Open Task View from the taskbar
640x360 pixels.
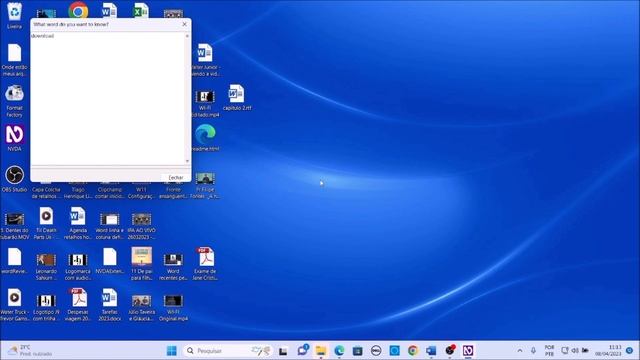(x=283, y=351)
